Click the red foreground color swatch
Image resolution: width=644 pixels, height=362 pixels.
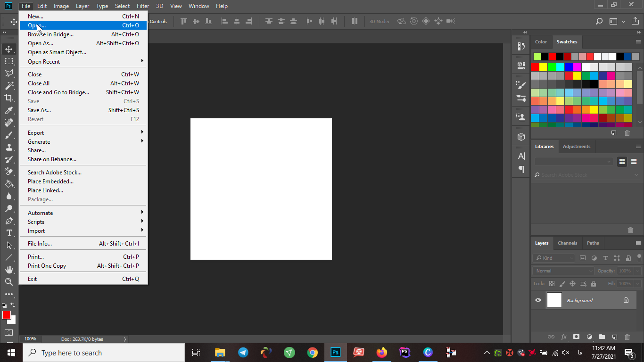coord(6,315)
